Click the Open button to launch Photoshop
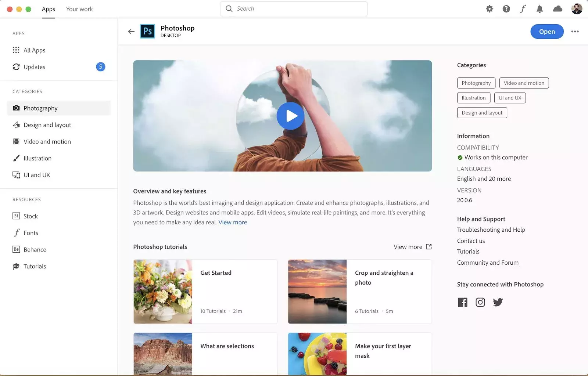588x376 pixels. pos(546,32)
